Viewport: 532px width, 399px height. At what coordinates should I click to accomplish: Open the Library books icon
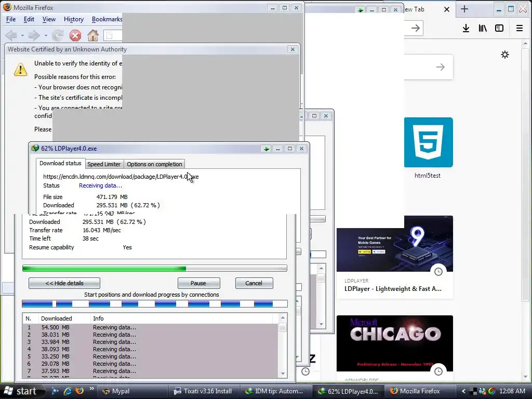tap(483, 28)
